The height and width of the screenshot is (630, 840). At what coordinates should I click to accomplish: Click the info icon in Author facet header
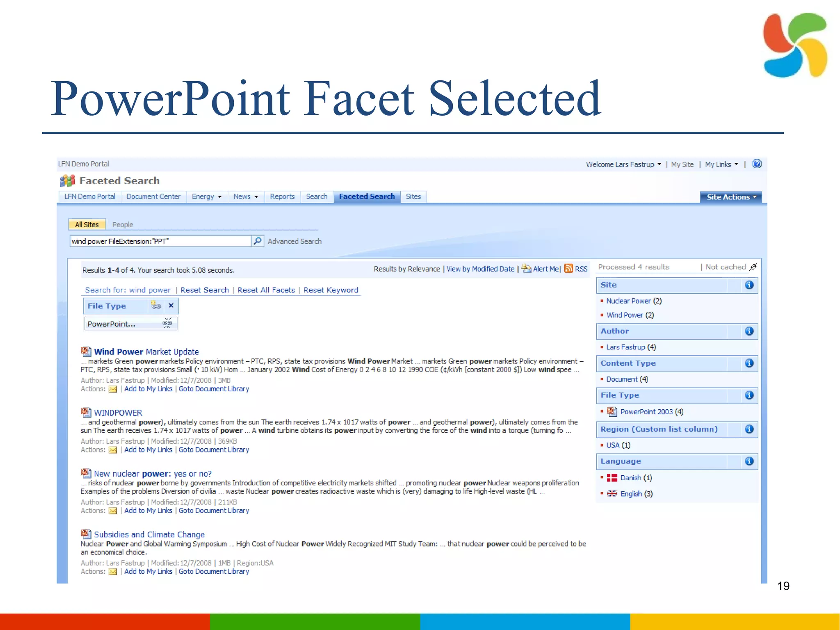coord(749,331)
